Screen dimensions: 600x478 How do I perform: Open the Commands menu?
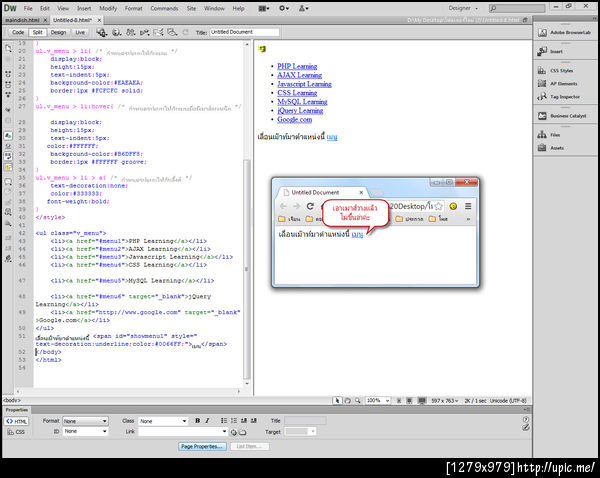[164, 8]
